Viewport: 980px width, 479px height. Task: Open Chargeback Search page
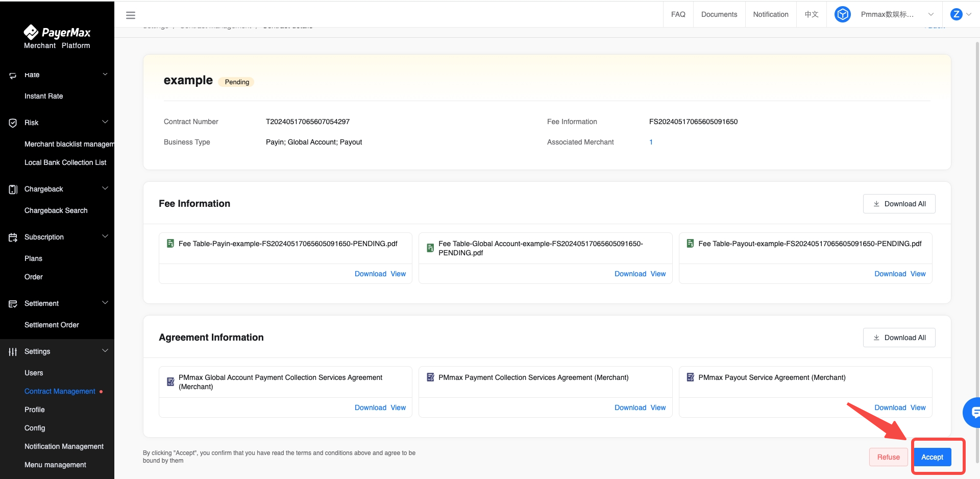pos(56,210)
